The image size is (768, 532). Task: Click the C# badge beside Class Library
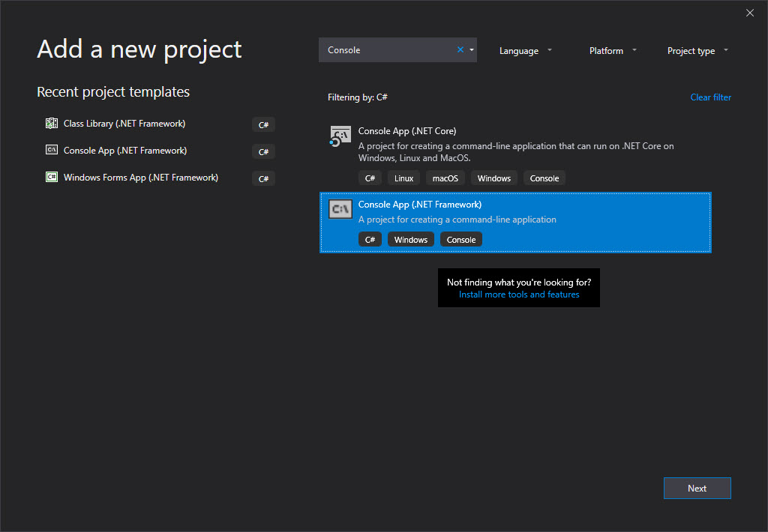pyautogui.click(x=263, y=125)
